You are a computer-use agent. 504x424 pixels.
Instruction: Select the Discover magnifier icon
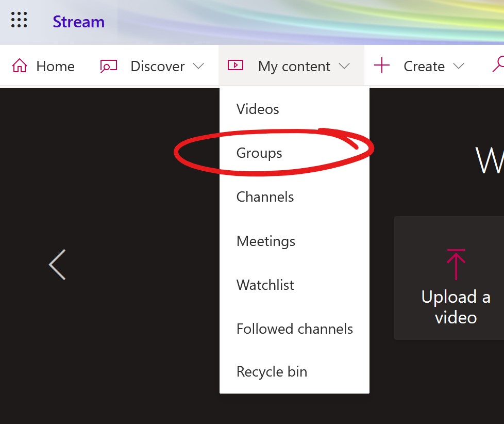108,66
